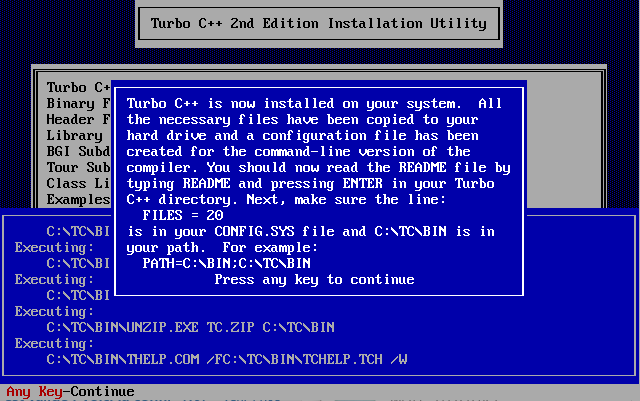Click the UNZIP.EXE TC.ZIP command line

[x=190, y=327]
